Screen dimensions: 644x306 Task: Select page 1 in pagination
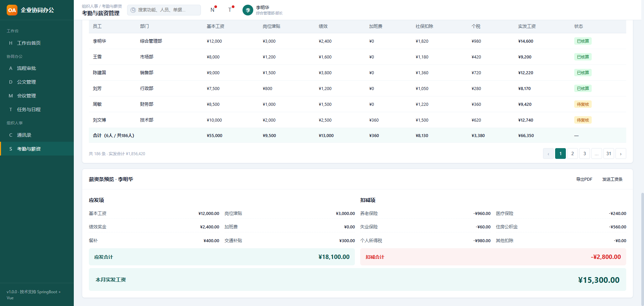[560, 154]
